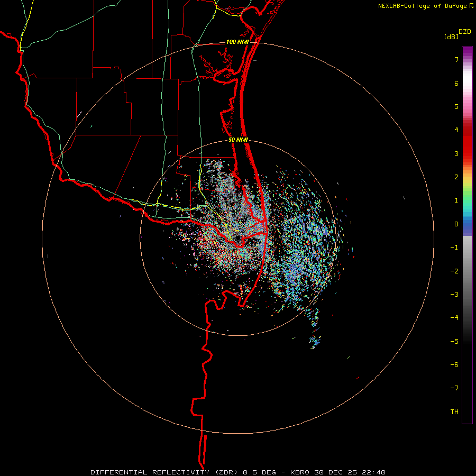The image size is (476, 476).
Task: Select the positive 1 colorbar tick label
Action: coord(456,200)
